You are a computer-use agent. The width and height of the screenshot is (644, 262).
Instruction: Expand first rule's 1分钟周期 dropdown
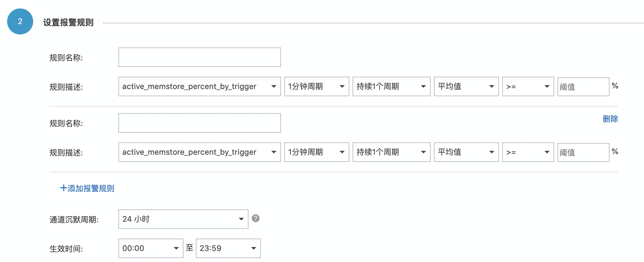316,86
